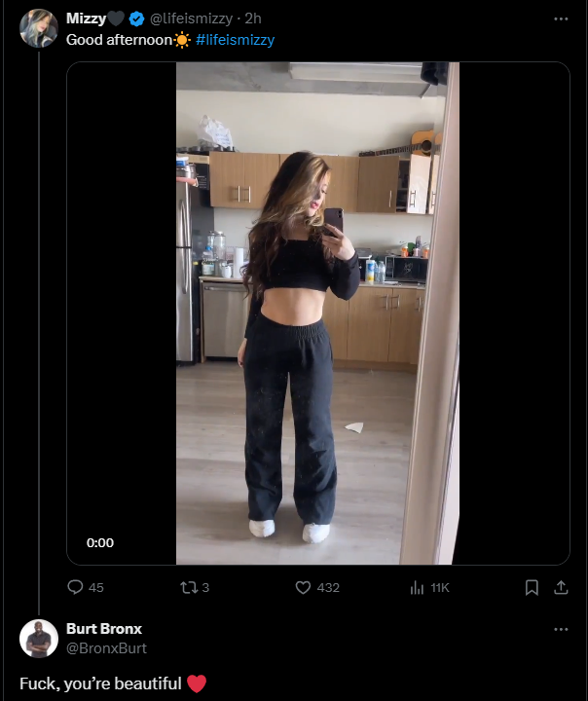Visit the @BronxBurt handle
The height and width of the screenshot is (701, 588).
tap(106, 648)
